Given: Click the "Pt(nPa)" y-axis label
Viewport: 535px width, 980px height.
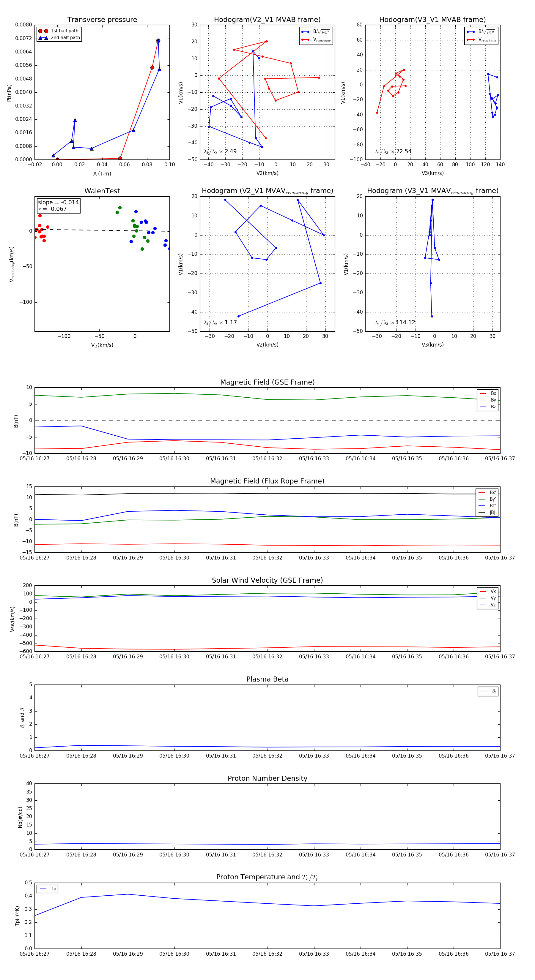Looking at the screenshot, I should click(9, 92).
